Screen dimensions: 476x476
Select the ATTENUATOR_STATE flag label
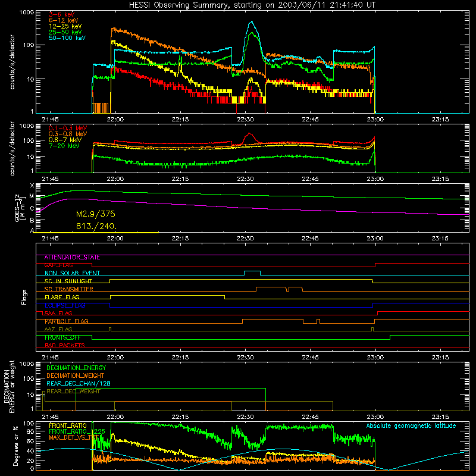tap(72, 258)
